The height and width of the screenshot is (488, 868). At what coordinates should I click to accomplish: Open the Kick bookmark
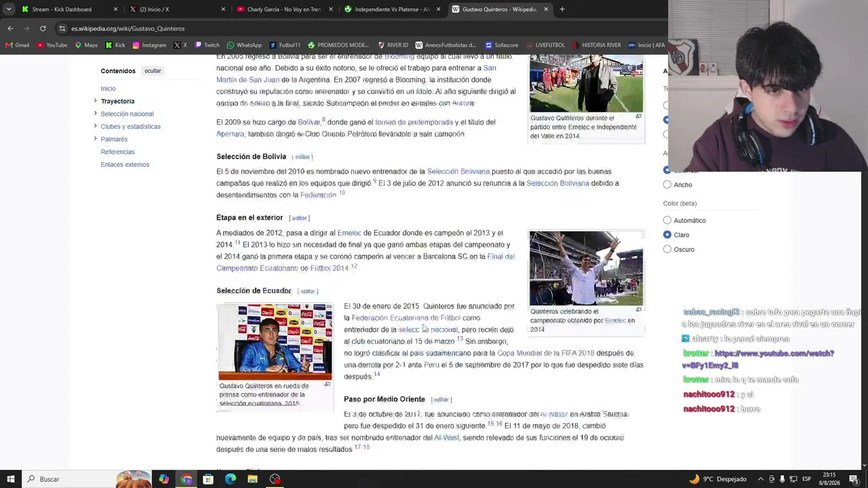115,45
